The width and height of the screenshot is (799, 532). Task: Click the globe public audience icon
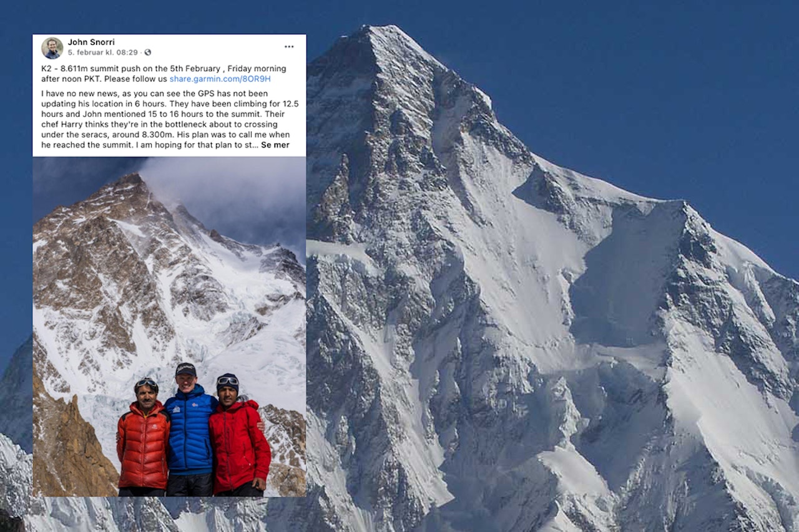point(147,53)
